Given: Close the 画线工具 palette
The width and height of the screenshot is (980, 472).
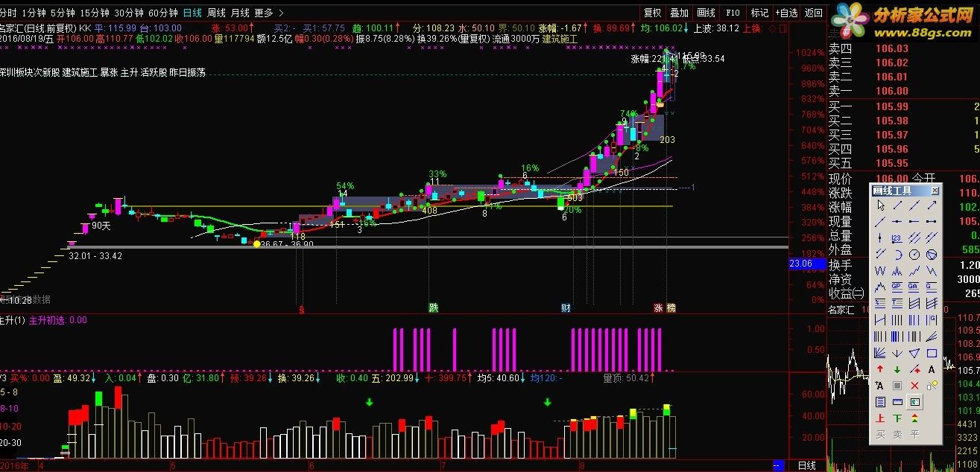Looking at the screenshot, I should tap(935, 191).
